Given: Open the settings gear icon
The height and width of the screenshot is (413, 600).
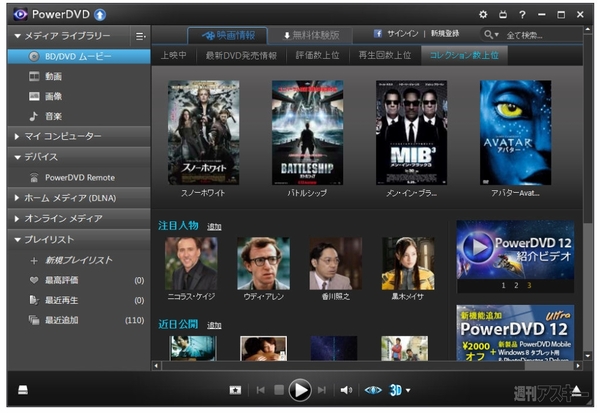Looking at the screenshot, I should [x=483, y=15].
